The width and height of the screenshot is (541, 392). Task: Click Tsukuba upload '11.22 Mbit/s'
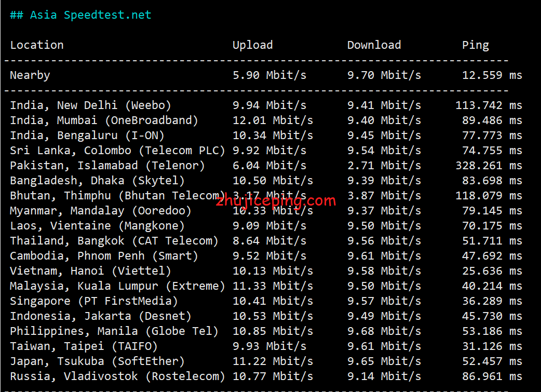(273, 362)
